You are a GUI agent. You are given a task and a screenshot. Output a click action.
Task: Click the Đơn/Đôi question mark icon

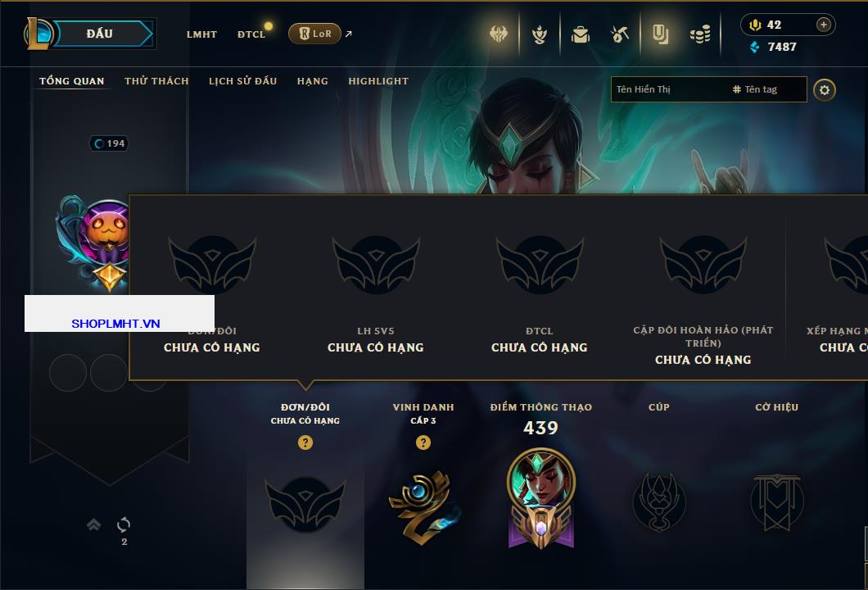coord(305,442)
